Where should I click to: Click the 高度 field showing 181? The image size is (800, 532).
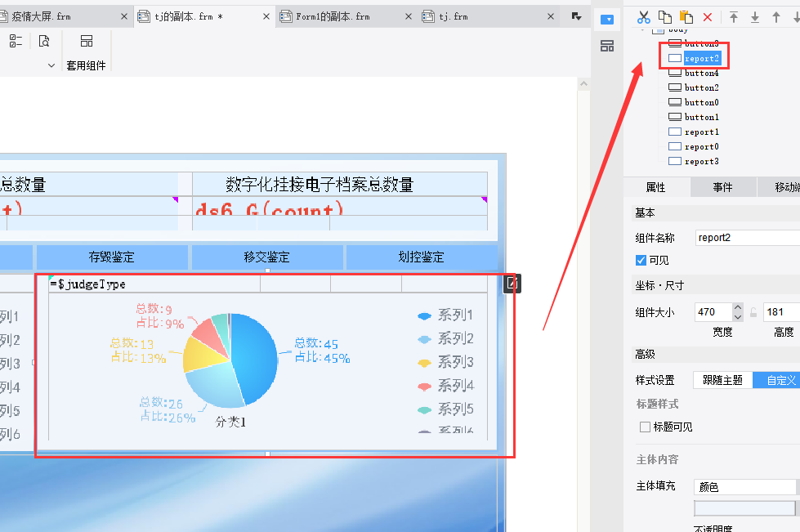[x=781, y=312]
